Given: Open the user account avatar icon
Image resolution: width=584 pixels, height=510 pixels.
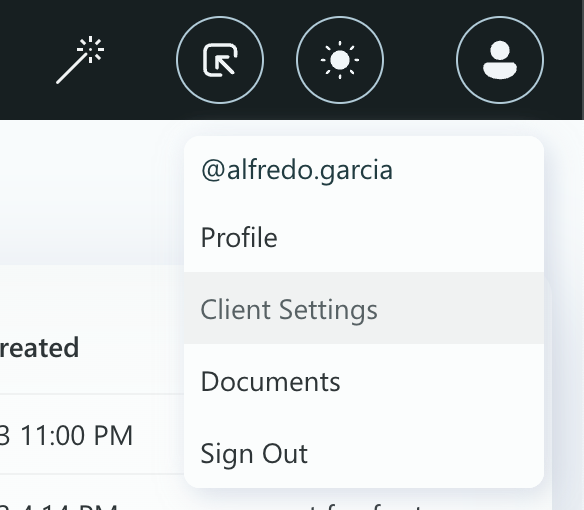Looking at the screenshot, I should (x=500, y=60).
